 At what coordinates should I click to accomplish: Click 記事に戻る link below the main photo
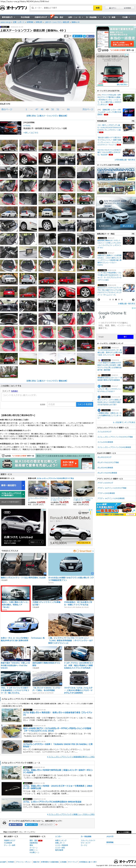click(x=47, y=116)
